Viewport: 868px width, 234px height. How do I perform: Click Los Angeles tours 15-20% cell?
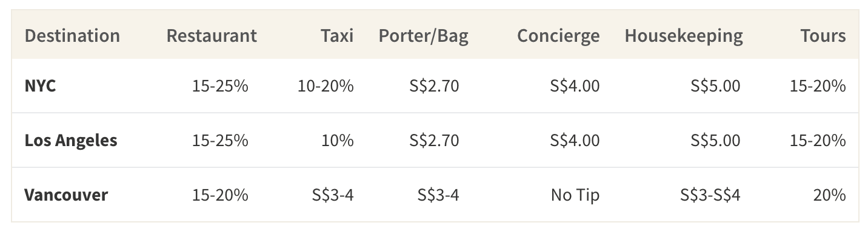coord(818,141)
